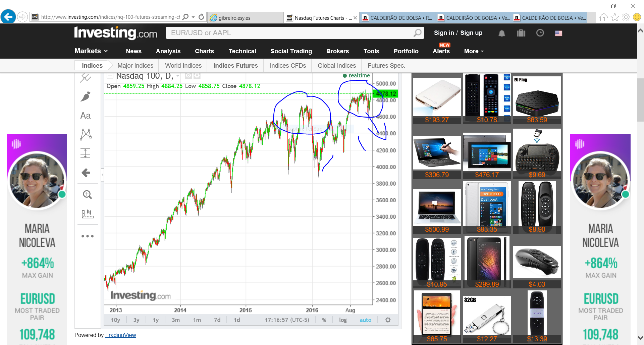
Task: Select the Global Indices sub-tab
Action: pos(337,66)
